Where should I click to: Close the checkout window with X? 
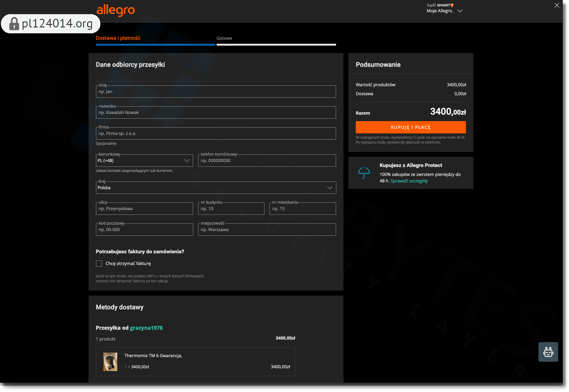(x=557, y=5)
